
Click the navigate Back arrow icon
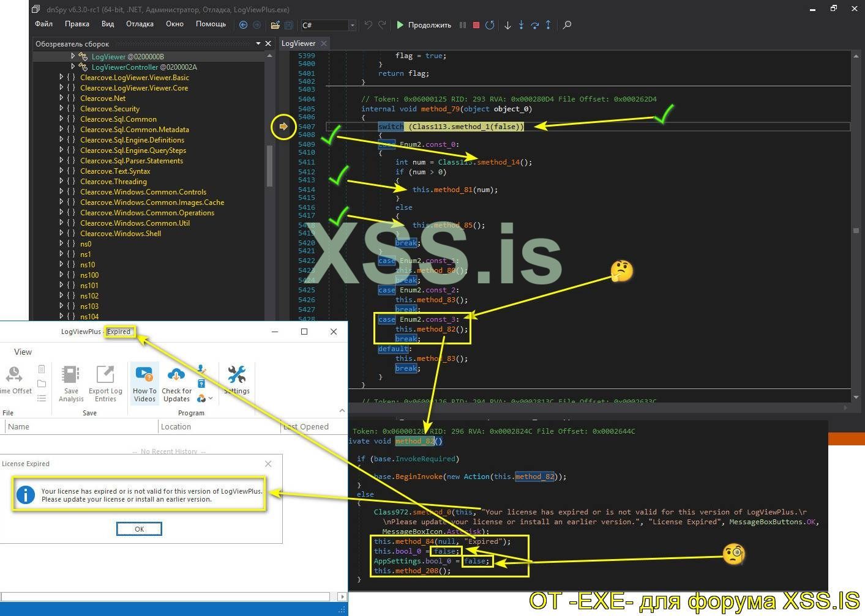pyautogui.click(x=244, y=25)
